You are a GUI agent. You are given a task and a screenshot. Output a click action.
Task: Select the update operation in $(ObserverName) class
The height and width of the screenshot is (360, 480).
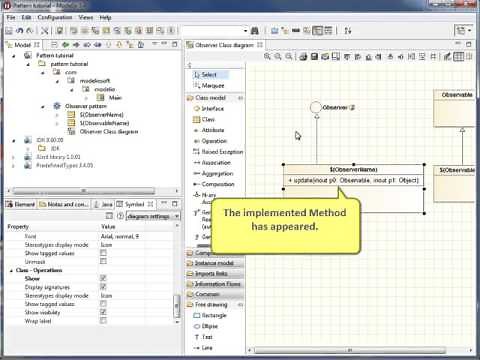[354, 180]
